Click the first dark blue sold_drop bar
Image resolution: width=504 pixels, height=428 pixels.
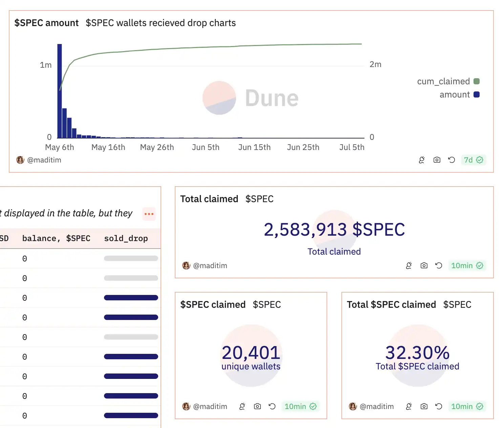tap(131, 298)
